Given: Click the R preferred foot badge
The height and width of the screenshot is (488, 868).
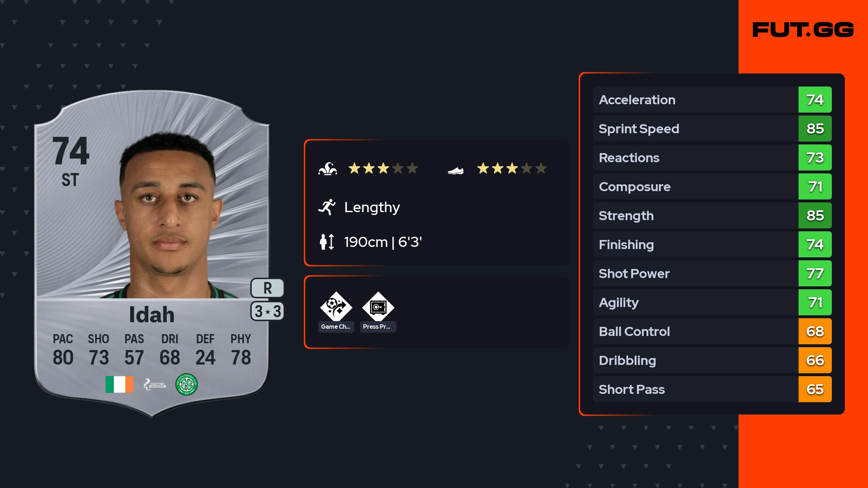Looking at the screenshot, I should point(267,288).
